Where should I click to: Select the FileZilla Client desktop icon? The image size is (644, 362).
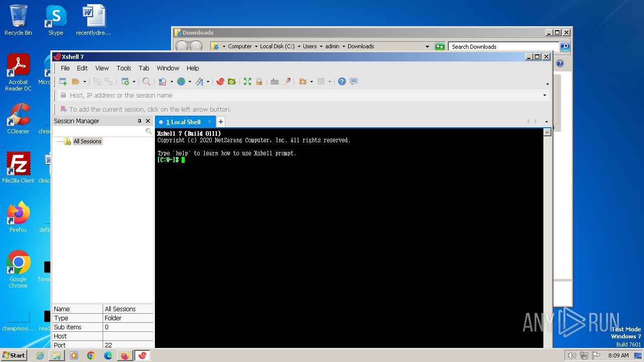point(18,168)
